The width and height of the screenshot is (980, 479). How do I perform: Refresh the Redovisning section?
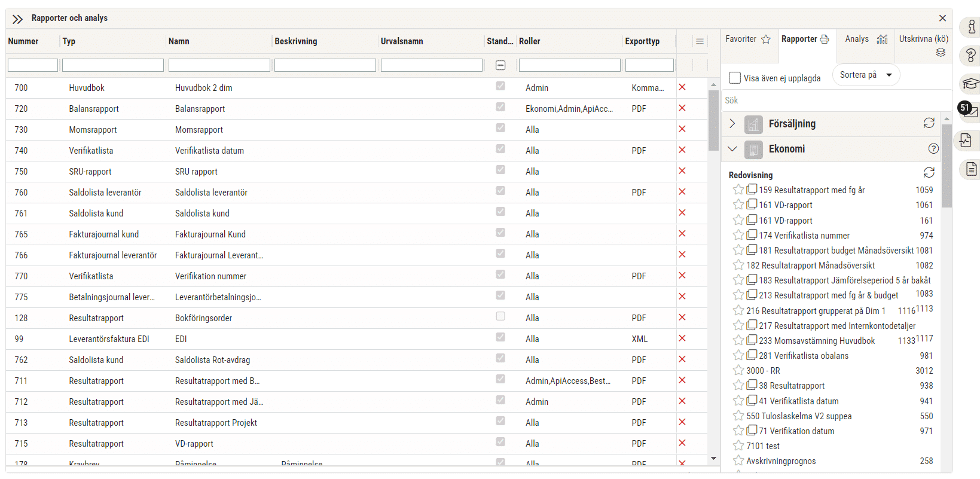929,173
